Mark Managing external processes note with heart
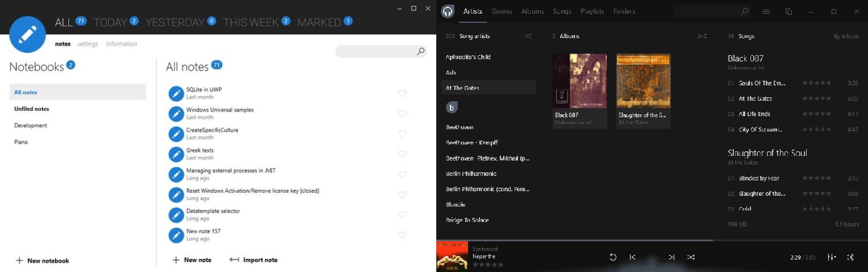 pyautogui.click(x=402, y=175)
